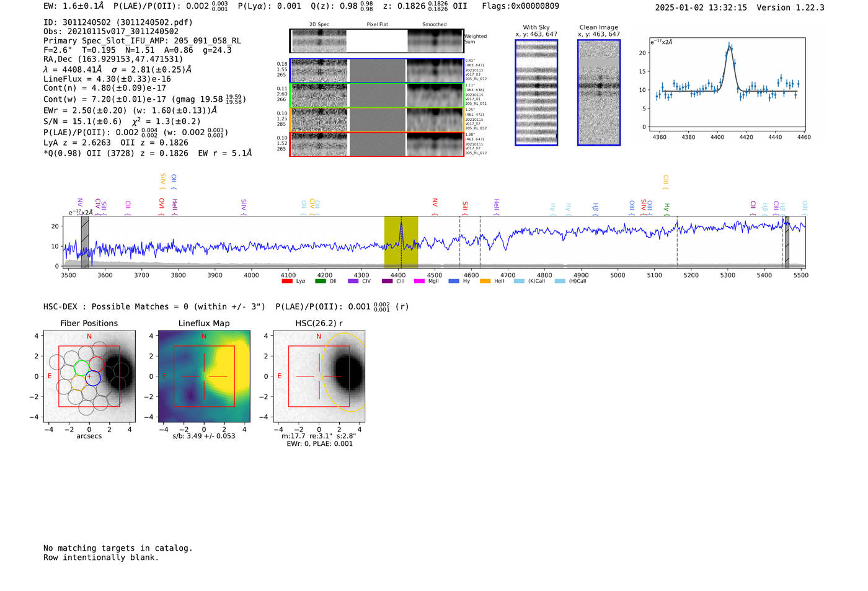Viewport: 868px width, 591px height.
Task: Click the 'S/N = 15.1(±0.6)' text
Action: pyautogui.click(x=82, y=122)
